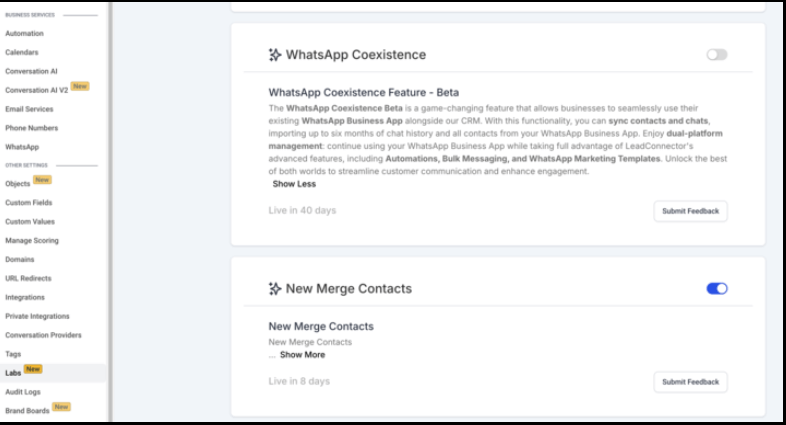
Task: Open the WhatsApp sidebar entry
Action: tap(22, 147)
